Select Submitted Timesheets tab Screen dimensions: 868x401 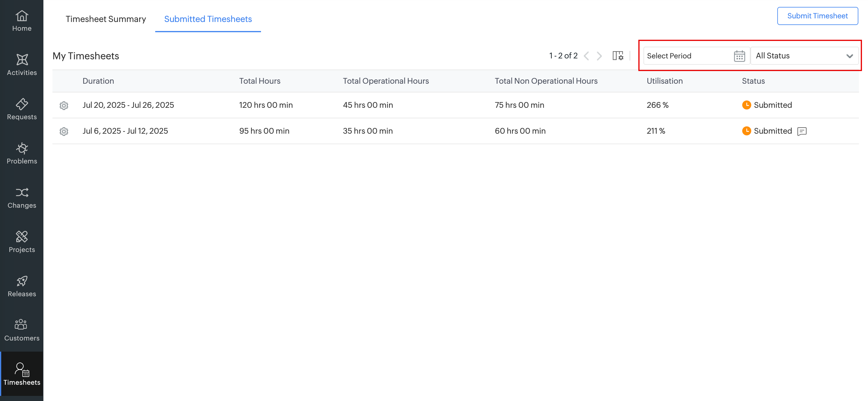click(208, 19)
